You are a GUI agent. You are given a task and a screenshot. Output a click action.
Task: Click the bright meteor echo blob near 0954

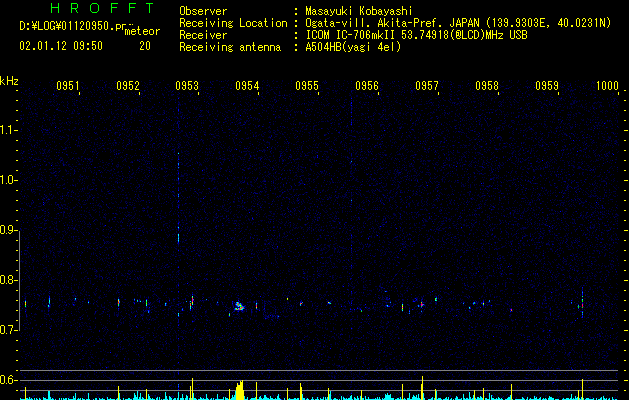click(239, 307)
